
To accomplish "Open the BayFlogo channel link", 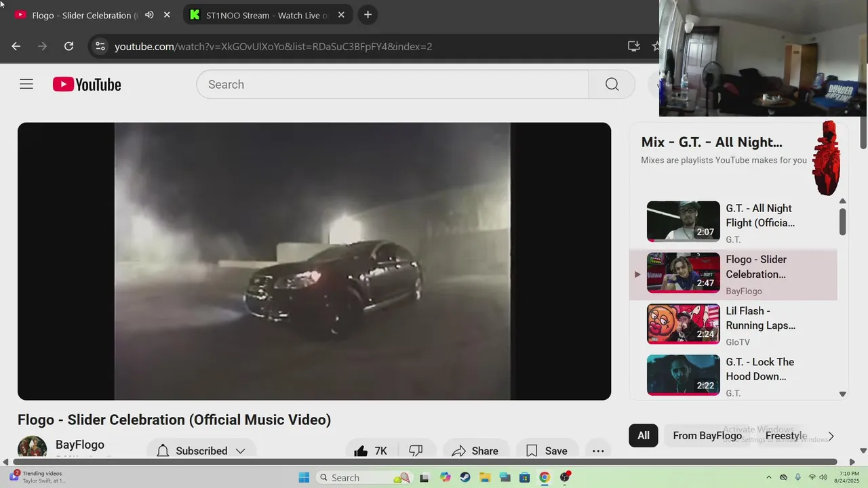I will (80, 445).
